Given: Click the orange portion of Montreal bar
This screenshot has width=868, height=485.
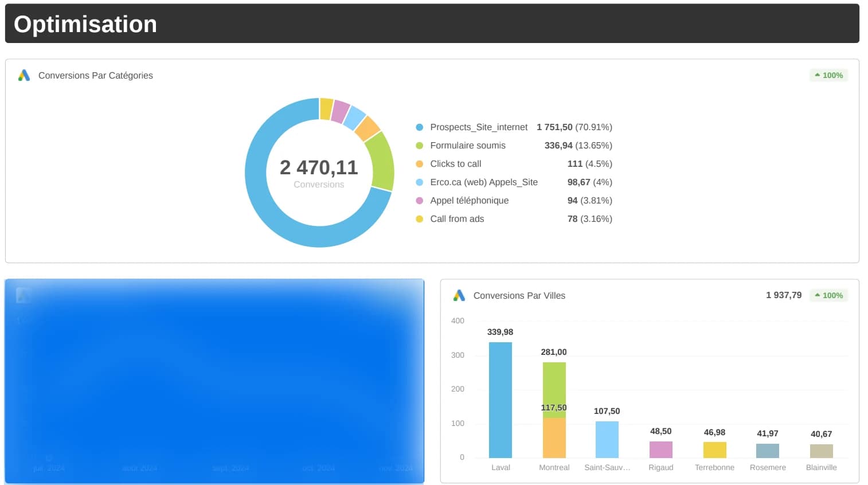Looking at the screenshot, I should point(554,438).
